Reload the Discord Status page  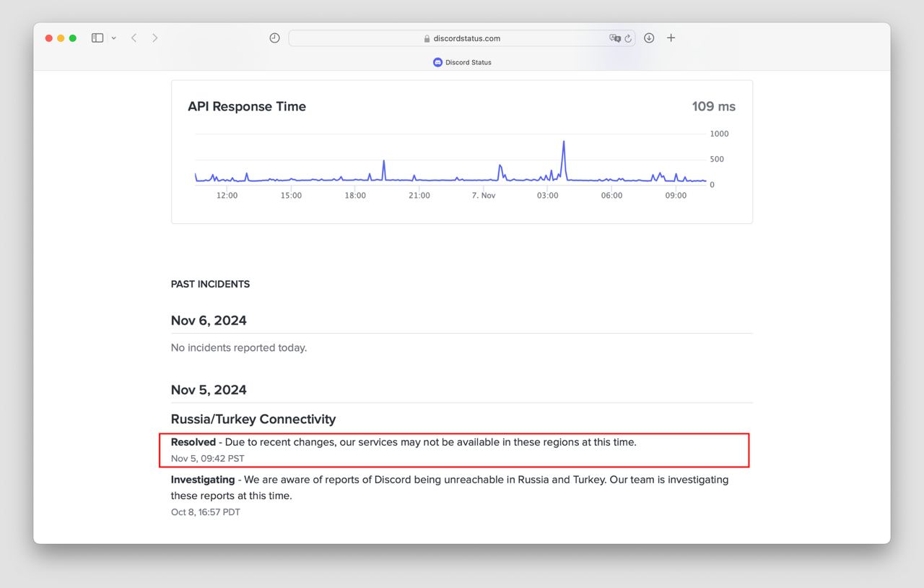[x=628, y=38]
